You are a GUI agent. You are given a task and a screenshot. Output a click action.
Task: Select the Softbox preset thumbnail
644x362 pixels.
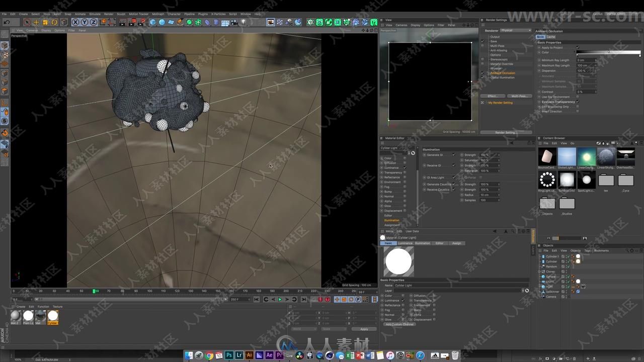[567, 179]
